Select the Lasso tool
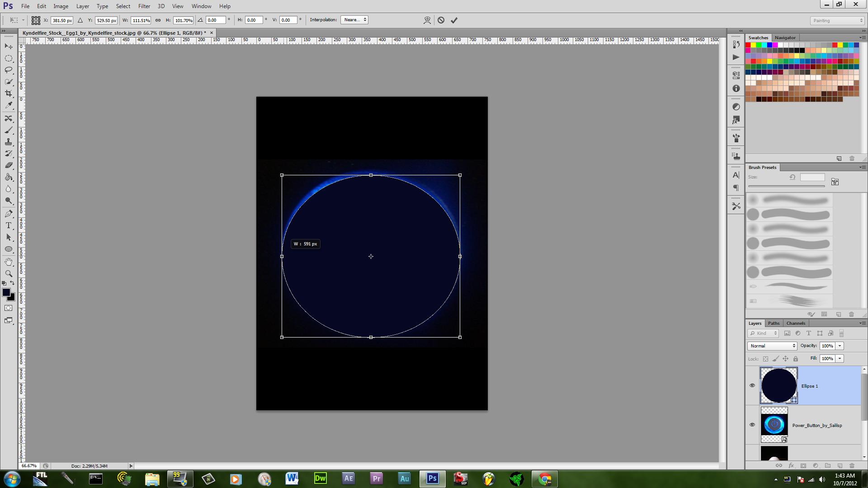Screen dimensions: 868x488 tap(9, 70)
